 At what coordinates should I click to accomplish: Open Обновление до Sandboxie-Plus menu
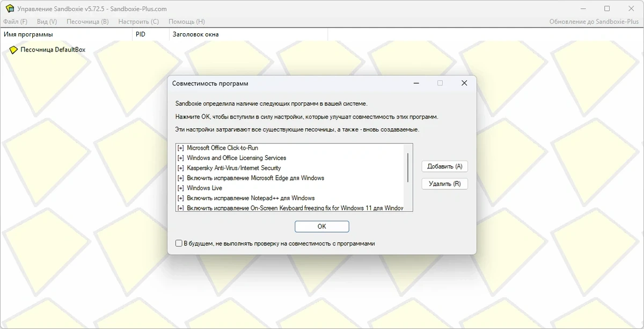(594, 21)
